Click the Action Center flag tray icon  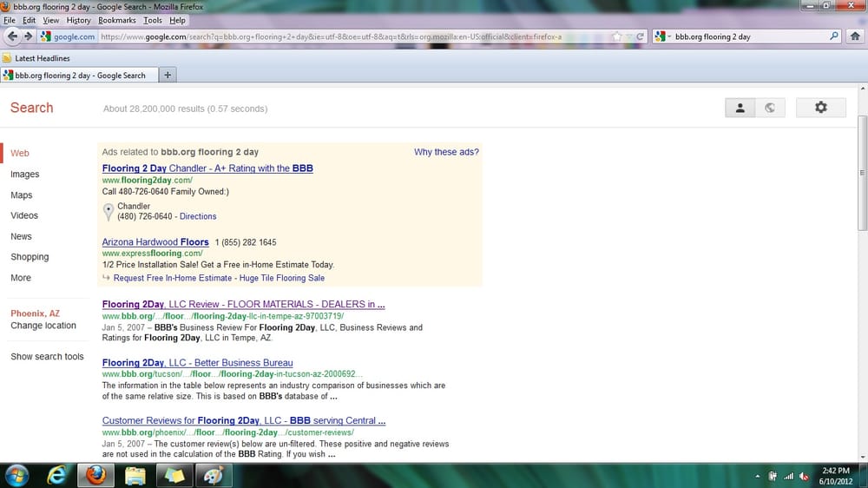pos(773,477)
